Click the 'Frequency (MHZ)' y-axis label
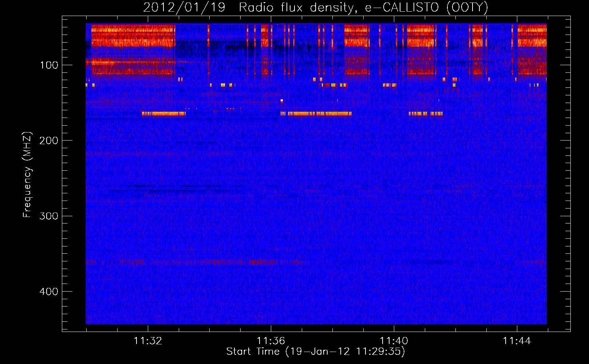The image size is (589, 364). click(x=27, y=174)
